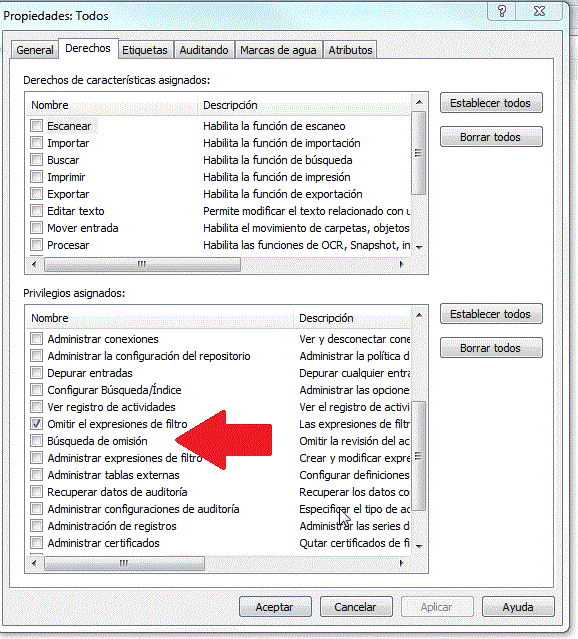
Task: Click top Establecer todos button
Action: [491, 103]
